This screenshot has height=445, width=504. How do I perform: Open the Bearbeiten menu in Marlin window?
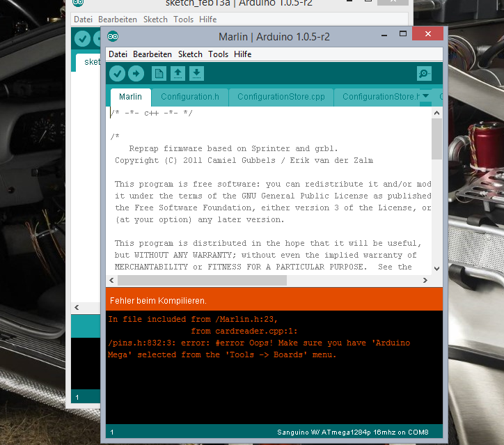(152, 54)
